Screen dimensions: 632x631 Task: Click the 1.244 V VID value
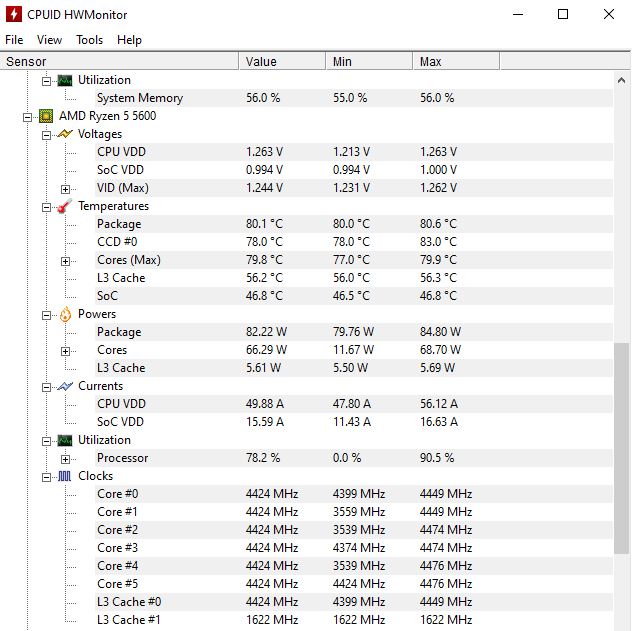click(264, 188)
